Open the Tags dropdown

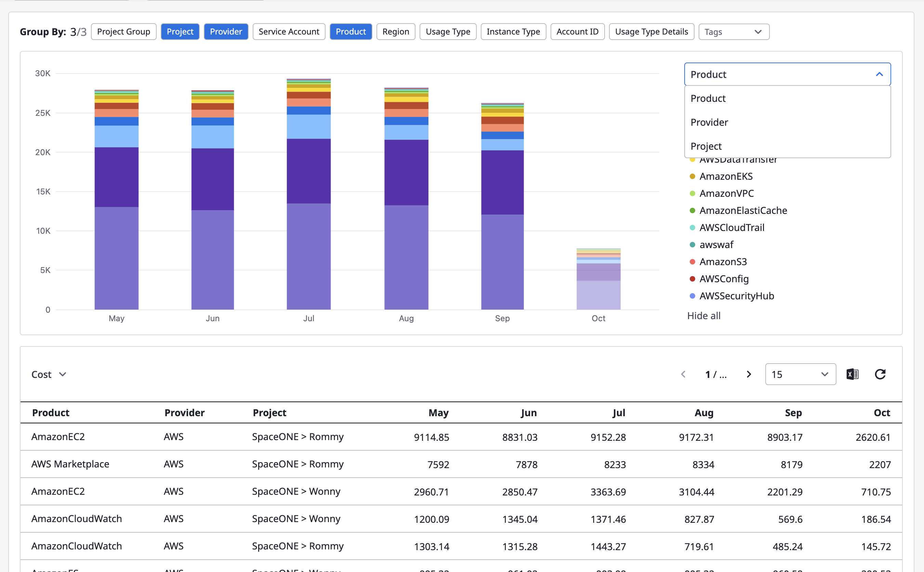pos(734,31)
